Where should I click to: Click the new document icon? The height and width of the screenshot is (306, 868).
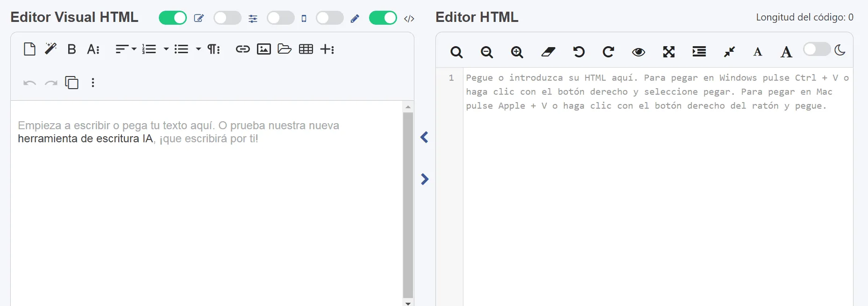coord(29,49)
